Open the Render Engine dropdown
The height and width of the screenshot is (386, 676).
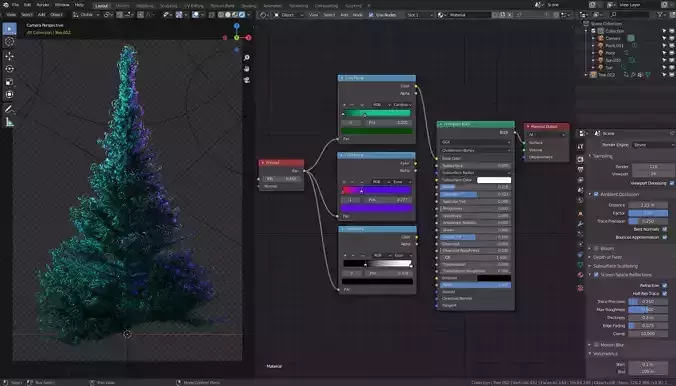point(654,145)
